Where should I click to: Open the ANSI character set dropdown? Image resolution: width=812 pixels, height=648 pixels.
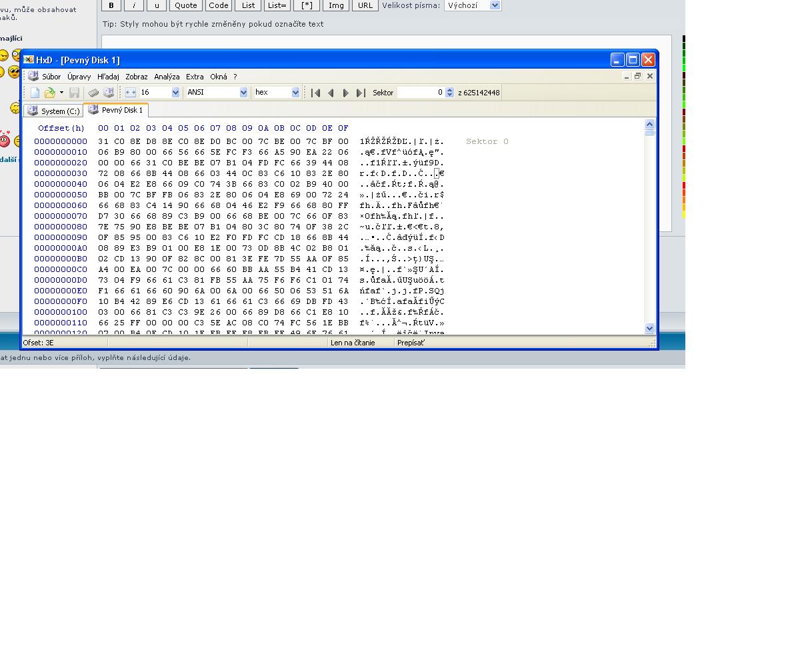click(x=243, y=93)
